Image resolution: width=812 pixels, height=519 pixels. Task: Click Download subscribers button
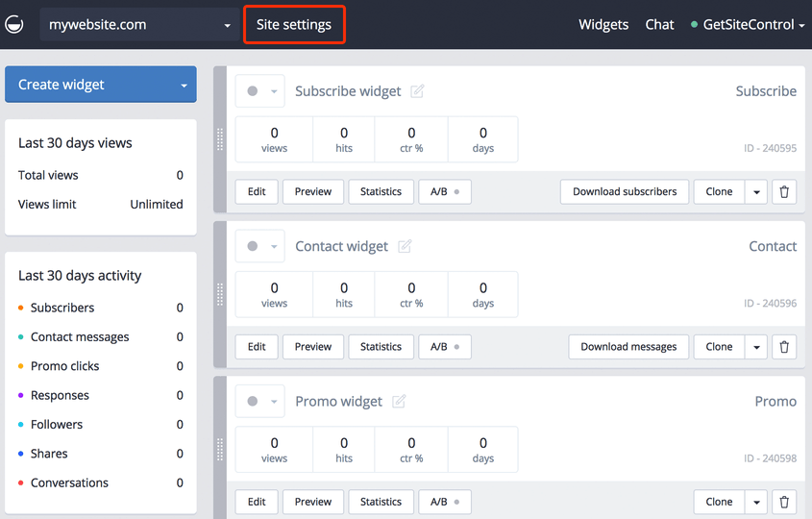tap(625, 191)
